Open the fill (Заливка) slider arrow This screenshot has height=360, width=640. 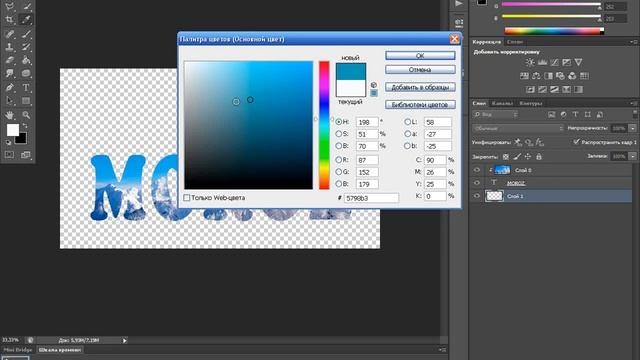632,156
